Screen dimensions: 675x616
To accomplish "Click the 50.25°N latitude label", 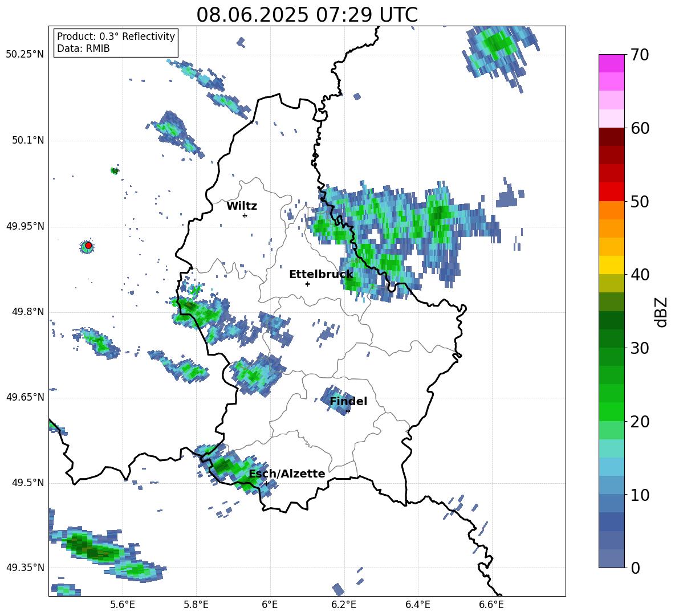I will pyautogui.click(x=25, y=55).
